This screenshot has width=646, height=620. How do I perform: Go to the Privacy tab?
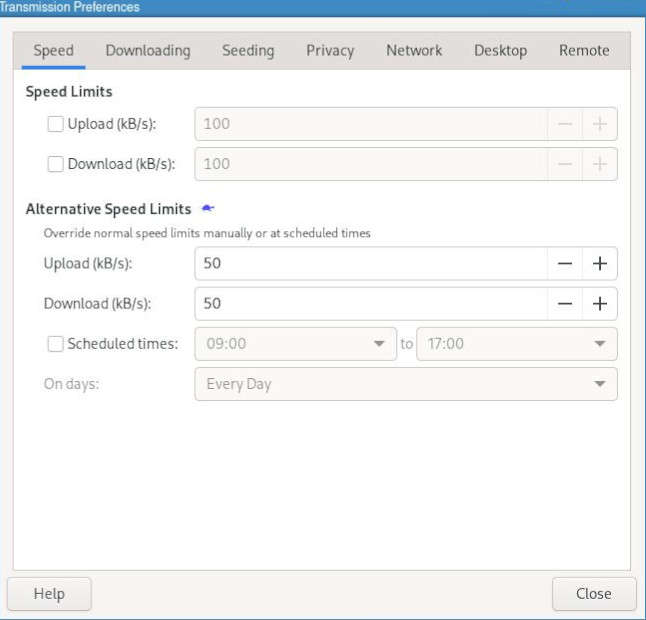click(330, 50)
